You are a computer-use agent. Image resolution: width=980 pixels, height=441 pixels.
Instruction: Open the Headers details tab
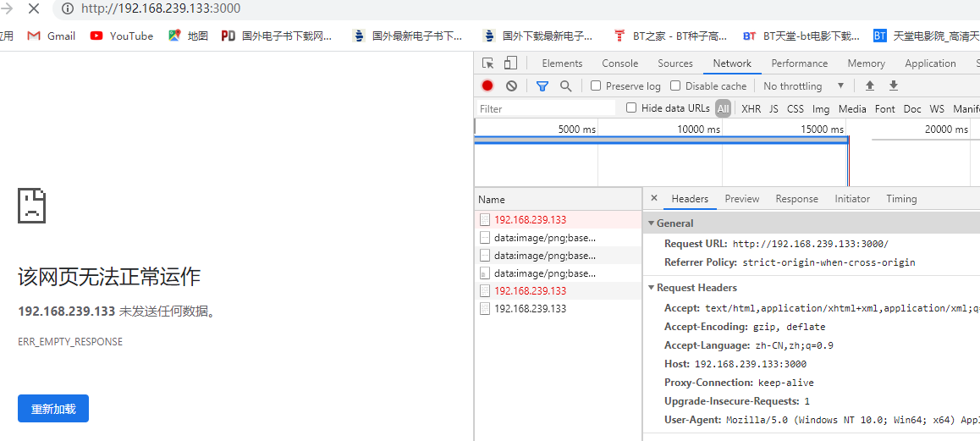point(690,199)
